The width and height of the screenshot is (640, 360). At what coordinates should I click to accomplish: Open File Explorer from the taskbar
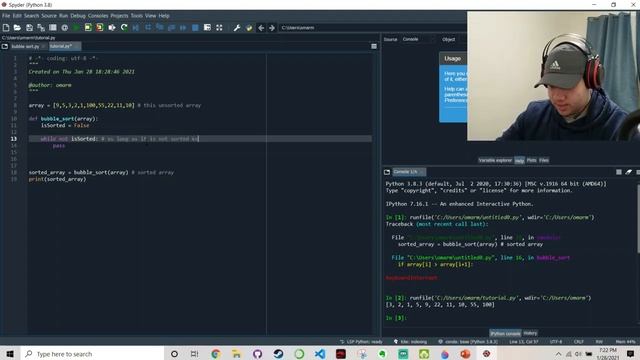(x=237, y=353)
